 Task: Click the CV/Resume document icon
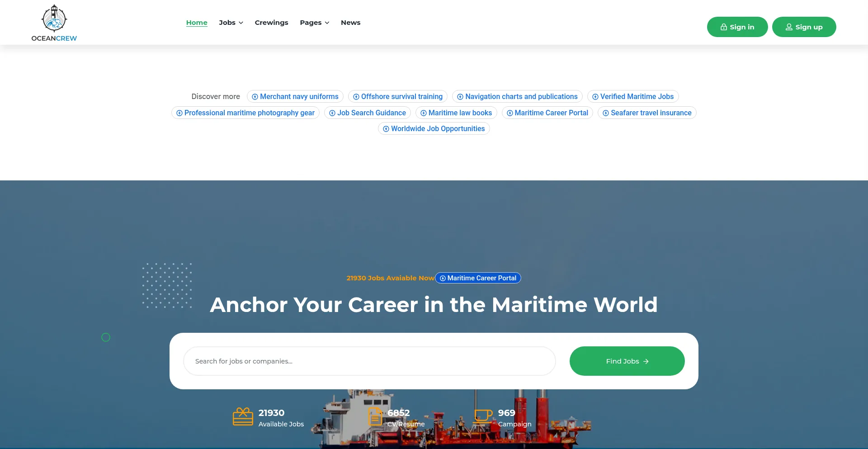375,417
